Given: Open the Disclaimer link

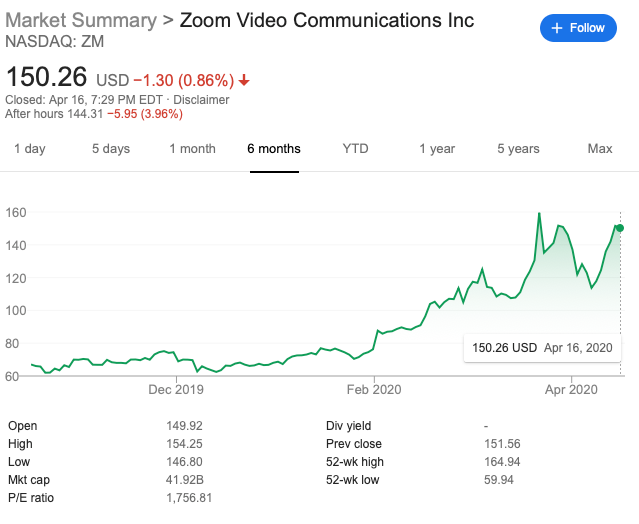Looking at the screenshot, I should pyautogui.click(x=201, y=100).
